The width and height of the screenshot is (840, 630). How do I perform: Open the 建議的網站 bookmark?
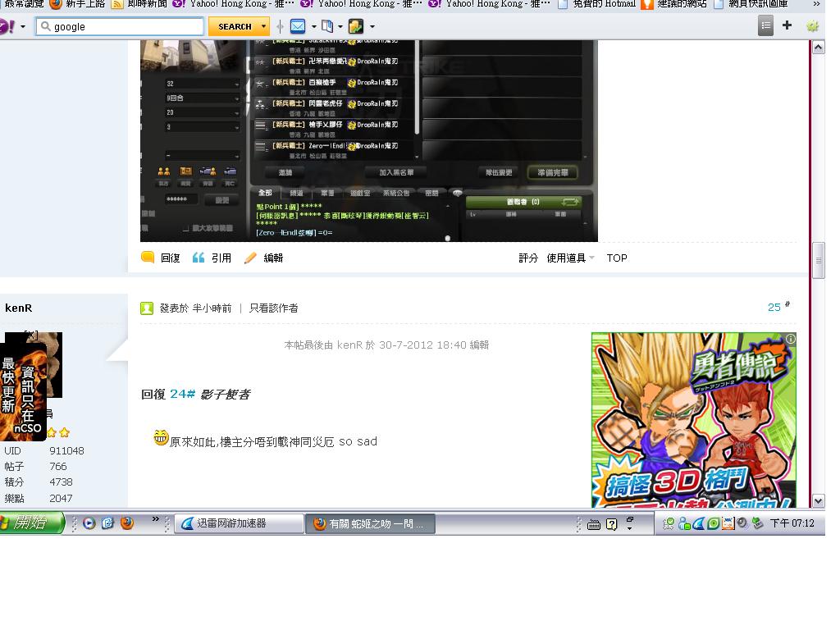pyautogui.click(x=674, y=4)
